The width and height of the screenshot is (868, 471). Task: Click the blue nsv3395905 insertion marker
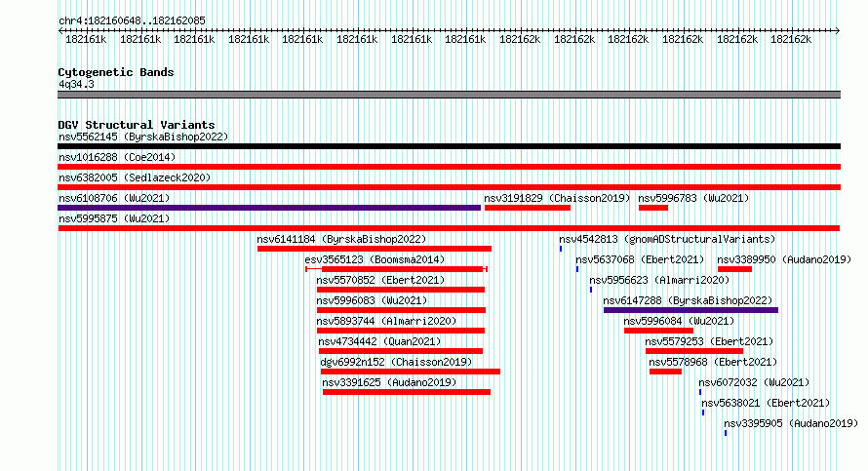tap(726, 433)
